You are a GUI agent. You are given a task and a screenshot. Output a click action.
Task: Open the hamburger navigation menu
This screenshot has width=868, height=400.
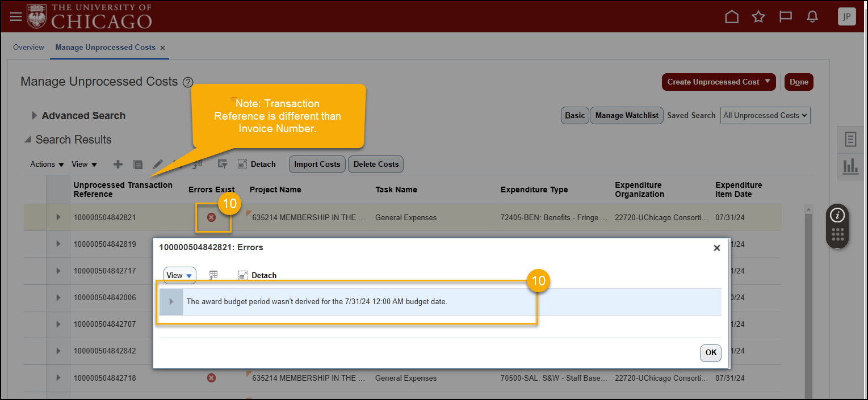click(16, 17)
